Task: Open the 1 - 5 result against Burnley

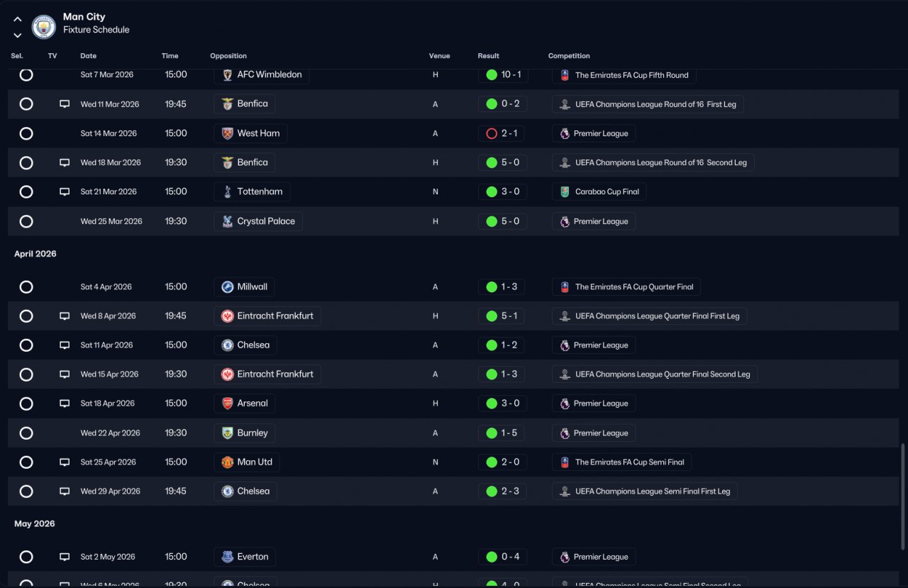Action: pos(502,433)
